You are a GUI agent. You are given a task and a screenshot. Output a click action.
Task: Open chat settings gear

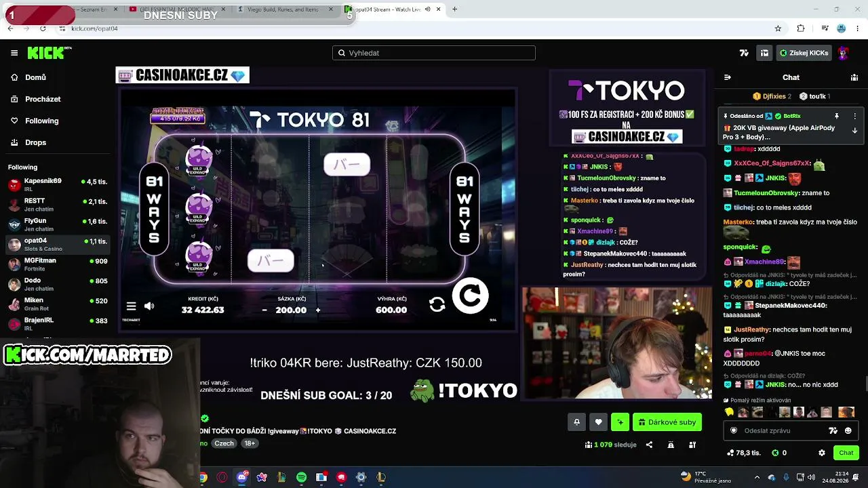click(x=822, y=453)
